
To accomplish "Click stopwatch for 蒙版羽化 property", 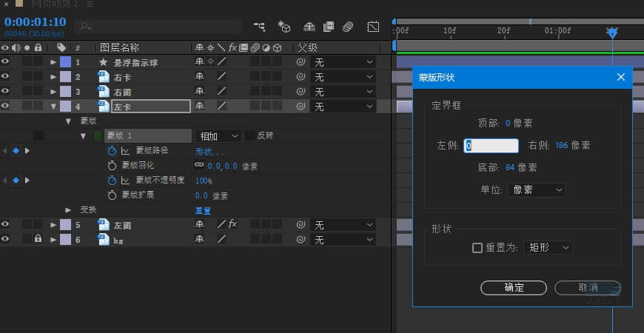I will (x=113, y=166).
